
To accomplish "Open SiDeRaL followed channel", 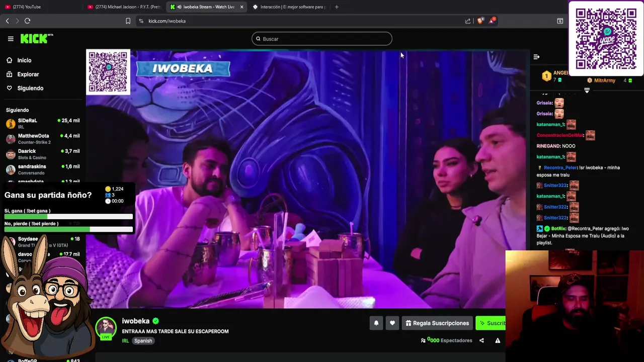I will [x=43, y=124].
